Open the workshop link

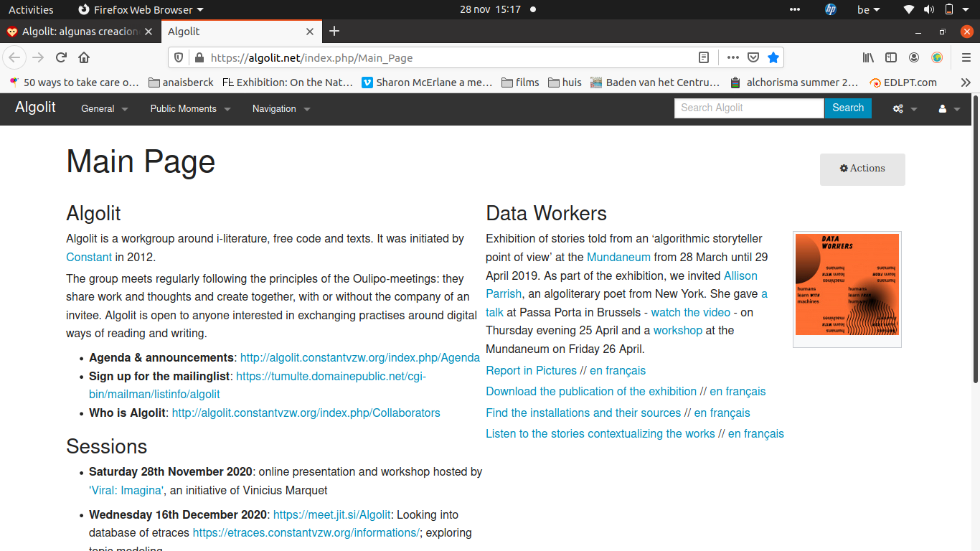click(678, 330)
